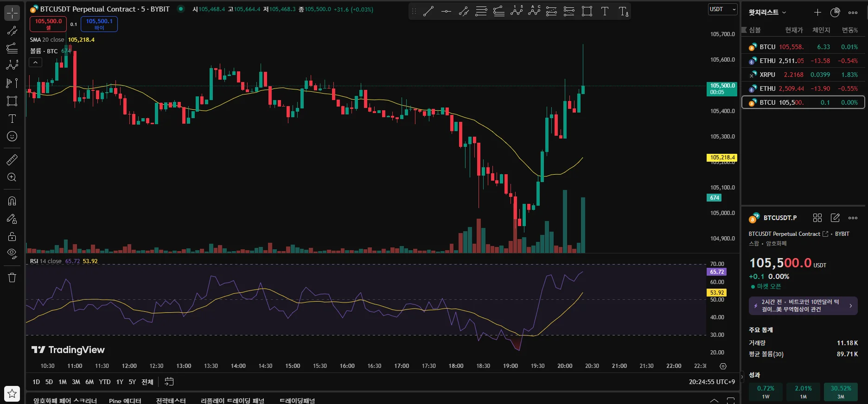
Task: Open the Bitcoin news headline card
Action: pos(803,306)
